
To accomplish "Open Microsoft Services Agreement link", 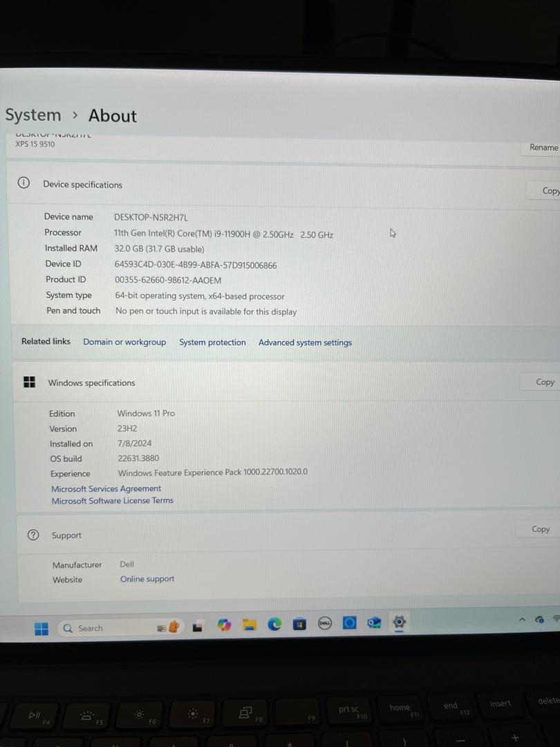I will coord(106,489).
